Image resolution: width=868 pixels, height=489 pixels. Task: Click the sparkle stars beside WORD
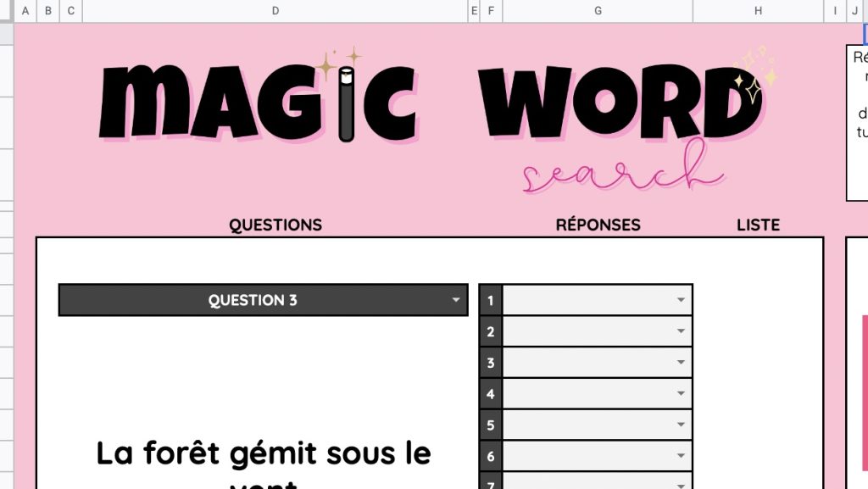point(755,73)
